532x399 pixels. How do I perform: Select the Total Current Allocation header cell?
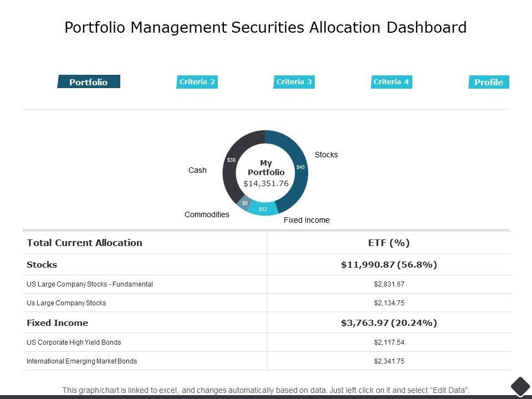coord(84,243)
